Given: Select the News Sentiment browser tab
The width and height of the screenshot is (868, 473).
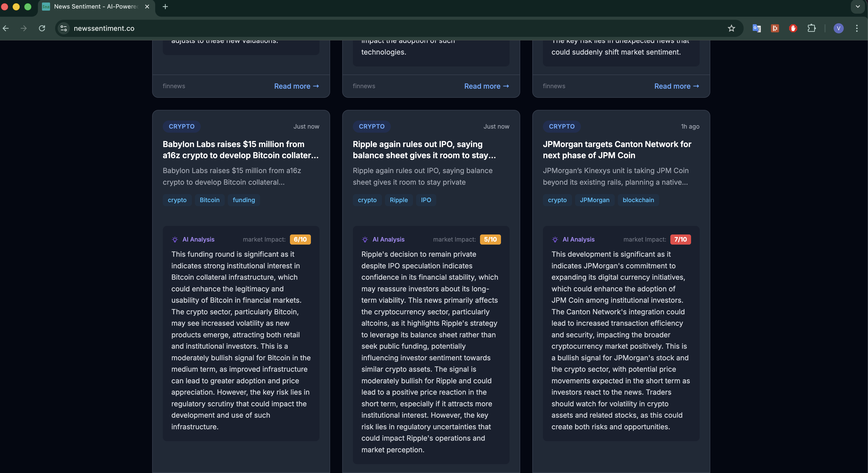Looking at the screenshot, I should 94,7.
